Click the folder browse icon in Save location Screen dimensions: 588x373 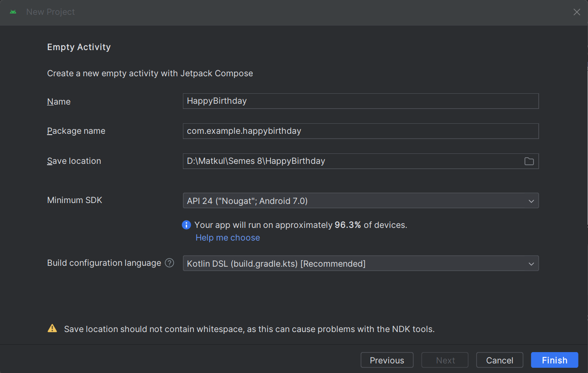point(529,161)
